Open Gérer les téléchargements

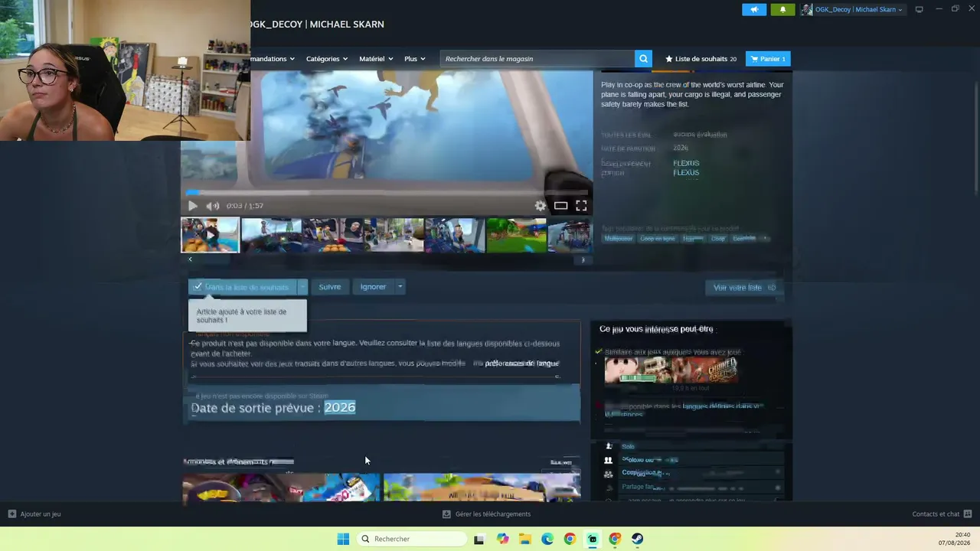click(x=486, y=514)
